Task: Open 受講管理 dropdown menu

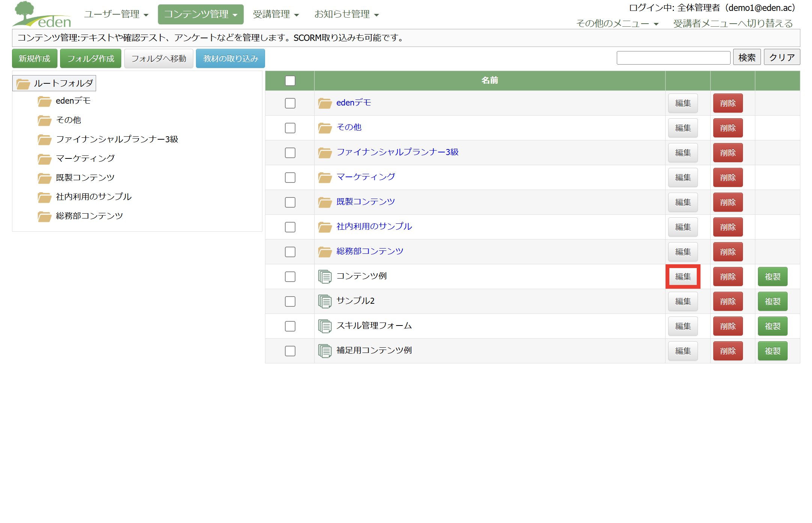Action: click(276, 14)
